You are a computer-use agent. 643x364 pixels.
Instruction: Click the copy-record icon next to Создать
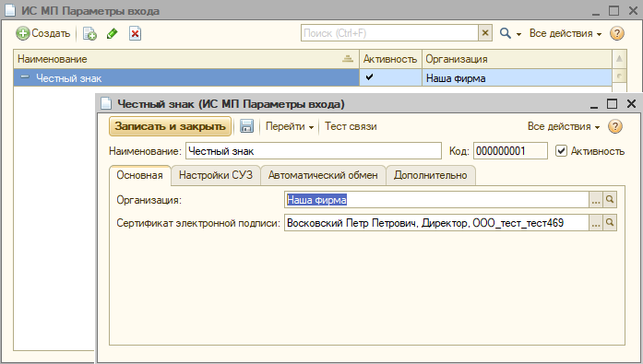tap(89, 33)
